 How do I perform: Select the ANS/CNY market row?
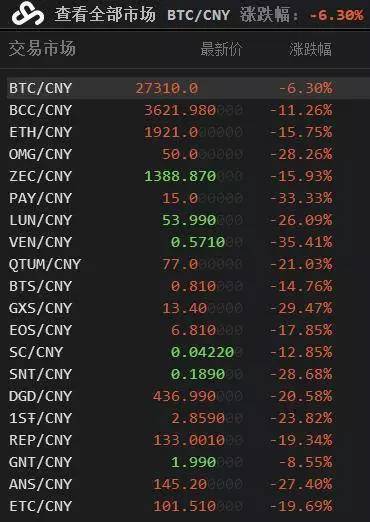188,484
